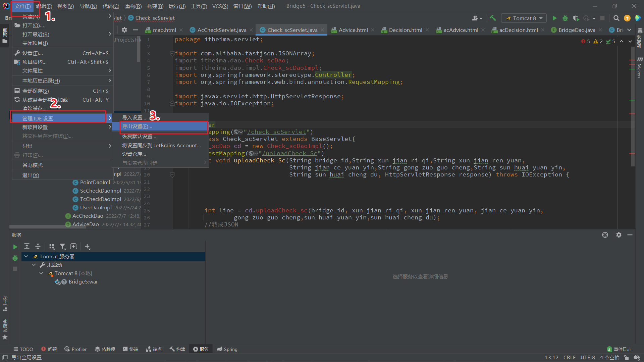644x362 pixels.
Task: Click 事件日志 (Event Log) button
Action: click(619, 349)
